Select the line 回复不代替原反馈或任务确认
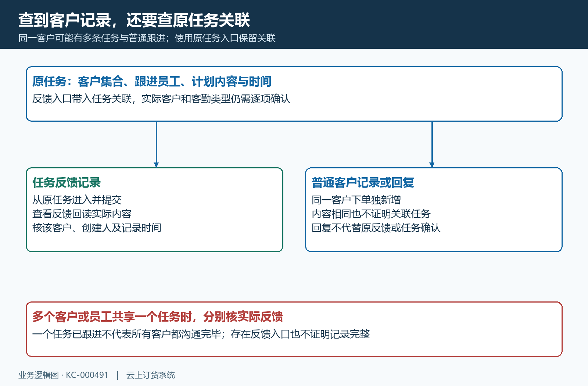 (376, 228)
